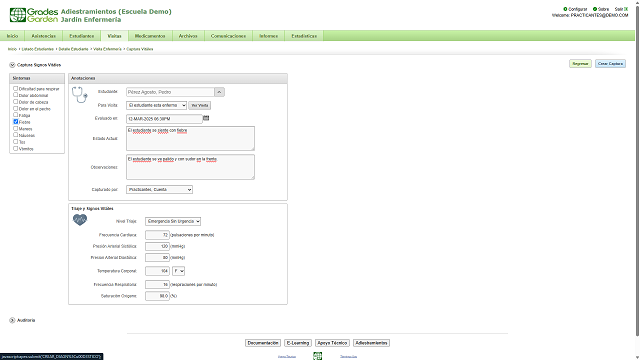Click the Adiestramientos footer button
The image size is (640, 360).
tap(371, 343)
